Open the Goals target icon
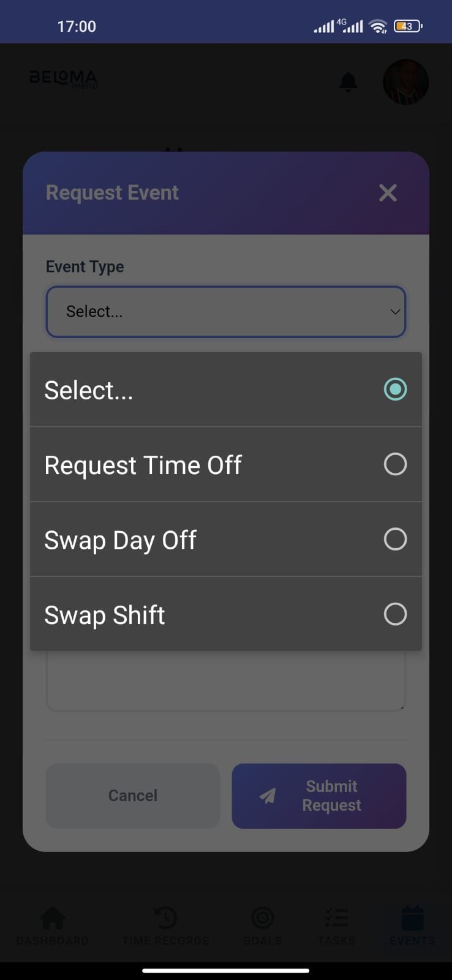 coord(263,918)
